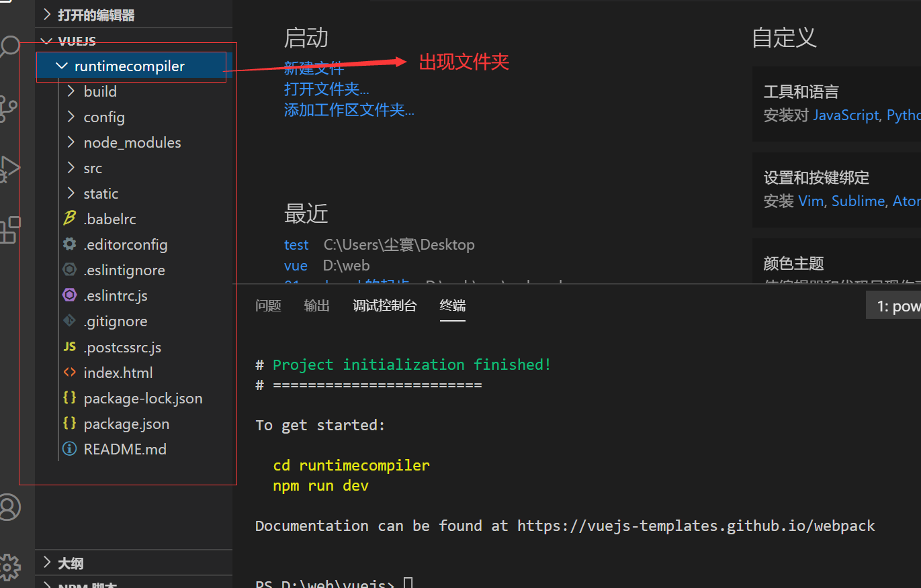Select the 终端 panel tab
921x588 pixels.
coord(453,305)
